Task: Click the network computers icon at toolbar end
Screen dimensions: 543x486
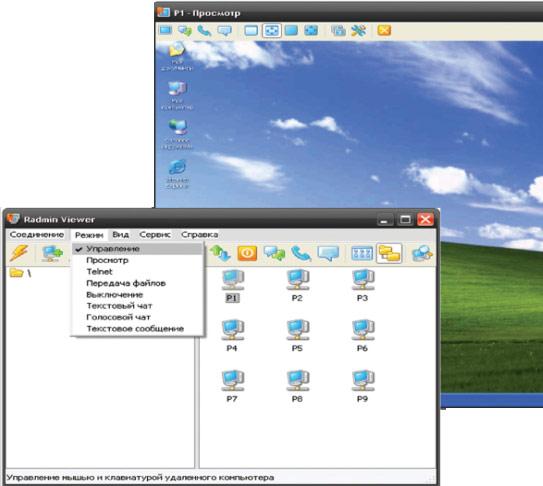Action: pyautogui.click(x=422, y=253)
